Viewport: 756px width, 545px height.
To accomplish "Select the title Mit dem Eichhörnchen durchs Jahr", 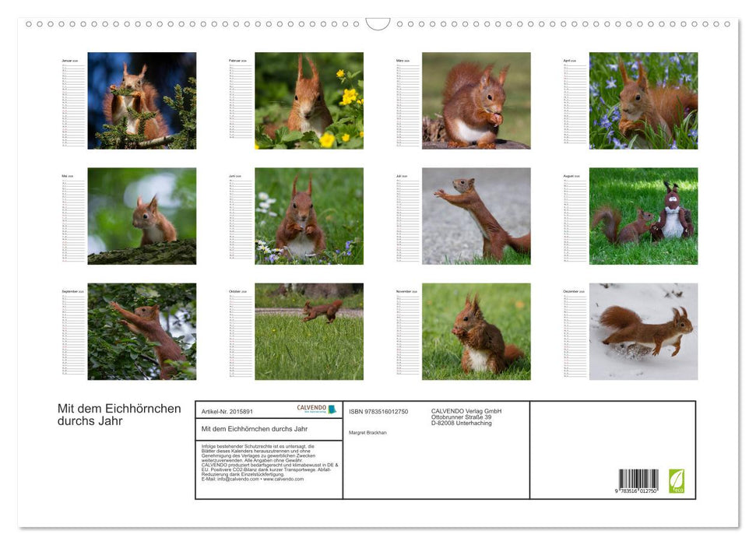I will (x=118, y=413).
